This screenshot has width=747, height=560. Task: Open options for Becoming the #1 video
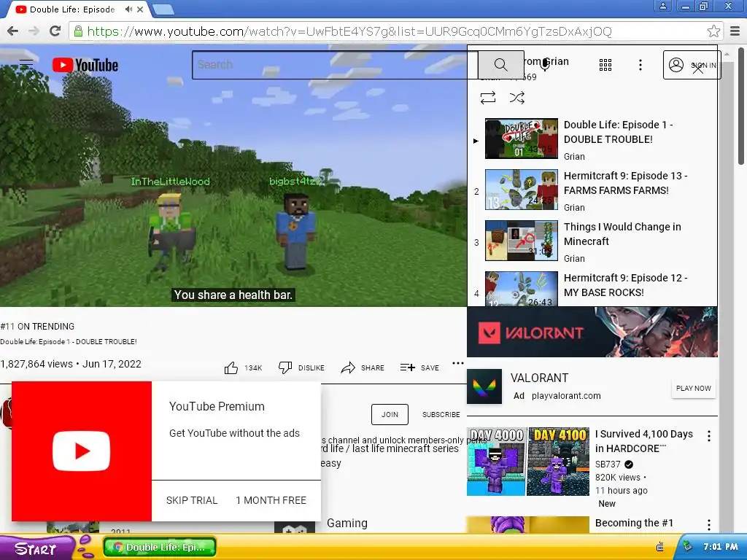(x=709, y=525)
